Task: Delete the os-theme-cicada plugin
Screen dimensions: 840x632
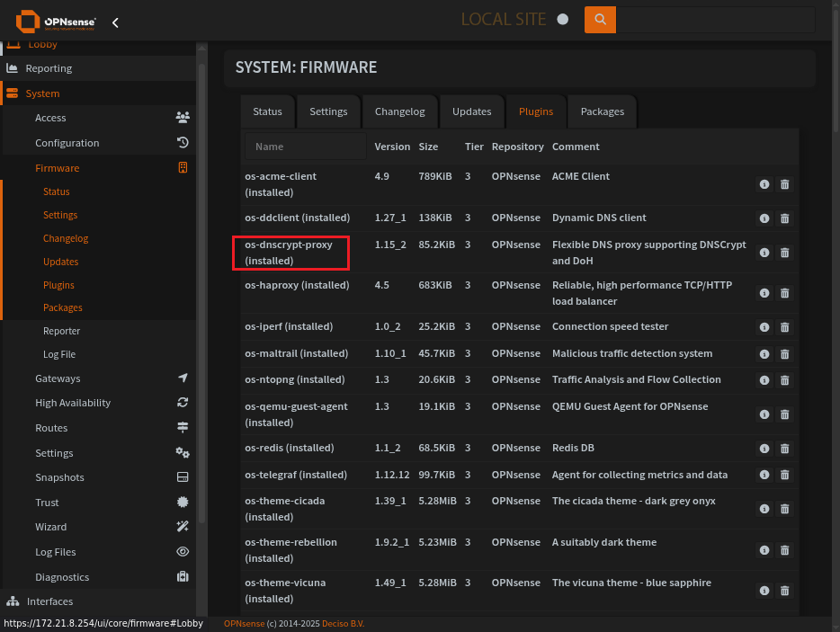Action: tap(785, 509)
